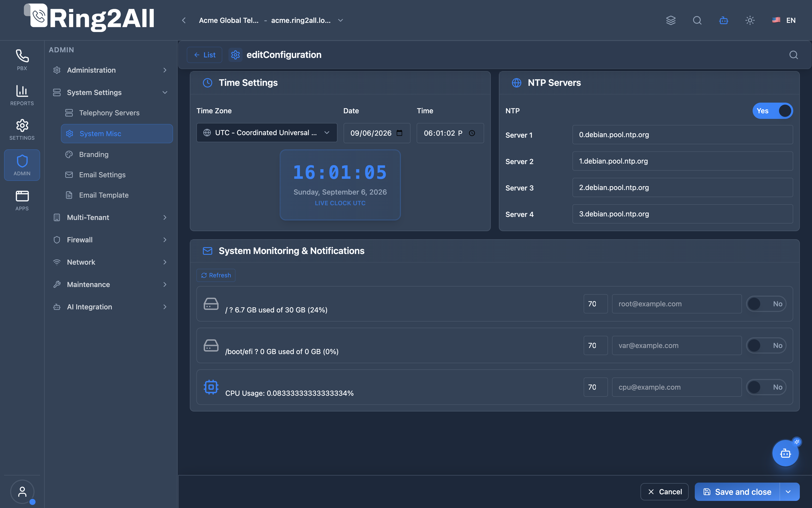Click the Refresh button
This screenshot has width=812, height=508.
coord(216,275)
